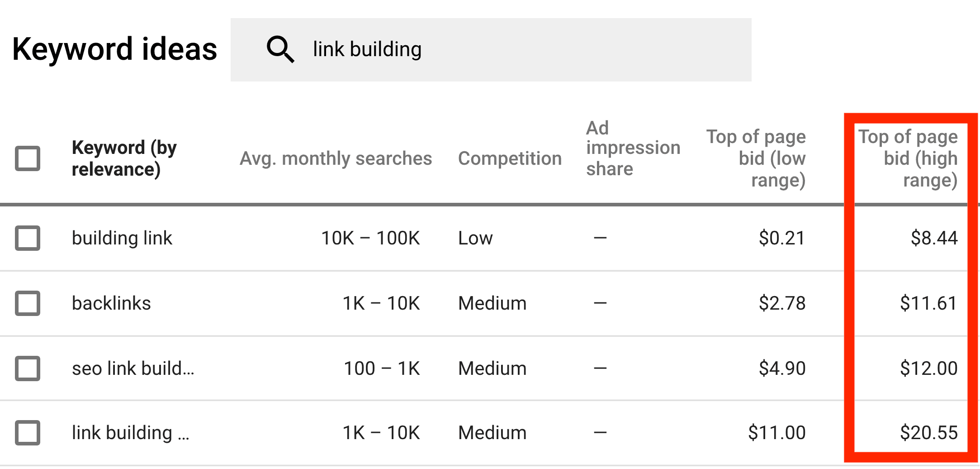Screen dimensions: 980x469
Task: Click Ad impression share column header
Action: pyautogui.click(x=633, y=148)
